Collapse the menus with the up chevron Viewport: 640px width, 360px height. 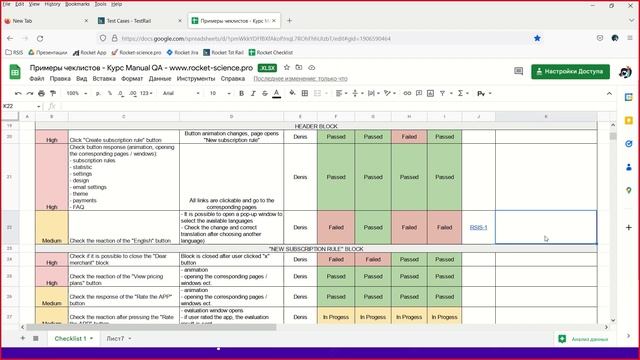click(x=609, y=93)
